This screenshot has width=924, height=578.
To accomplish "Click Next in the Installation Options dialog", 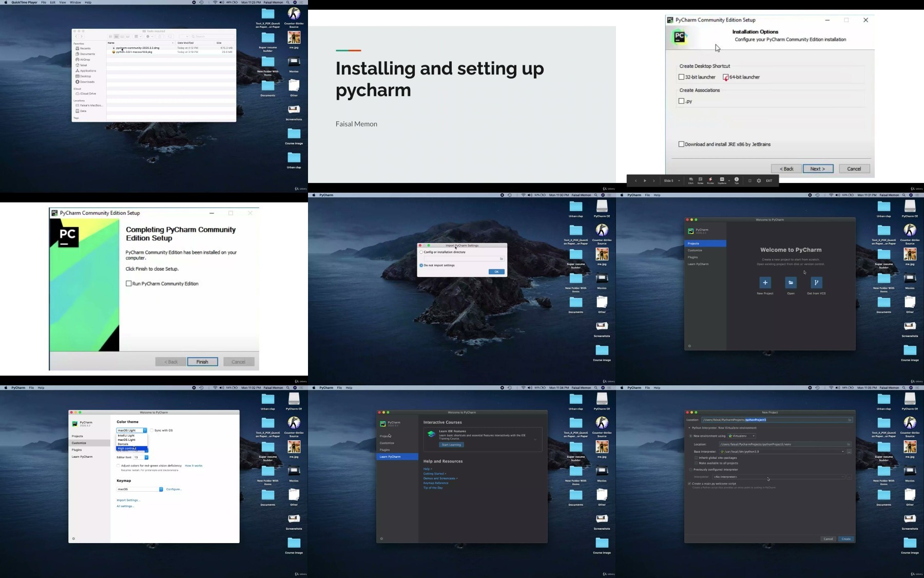I will click(818, 169).
